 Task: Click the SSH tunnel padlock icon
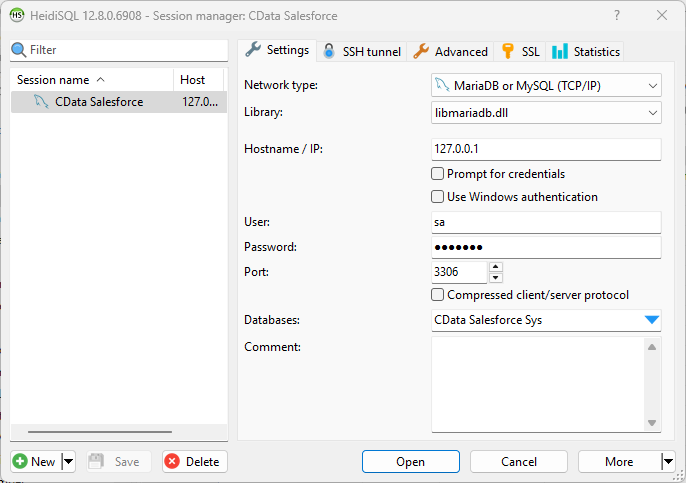(329, 51)
